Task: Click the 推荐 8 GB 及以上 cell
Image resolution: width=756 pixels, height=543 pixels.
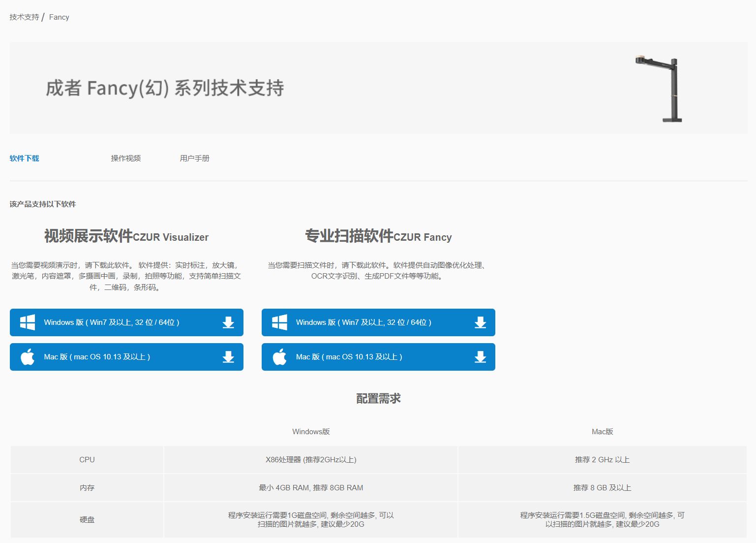Action: pos(603,487)
